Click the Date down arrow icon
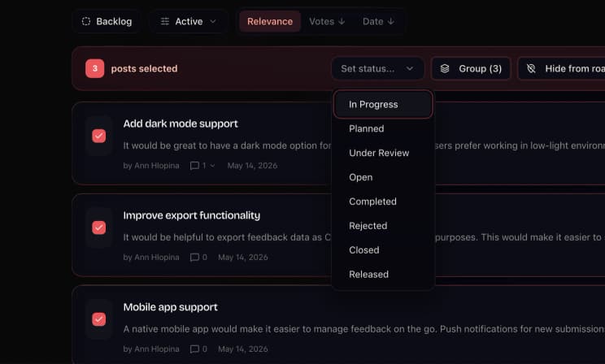This screenshot has width=605, height=364. 391,21
